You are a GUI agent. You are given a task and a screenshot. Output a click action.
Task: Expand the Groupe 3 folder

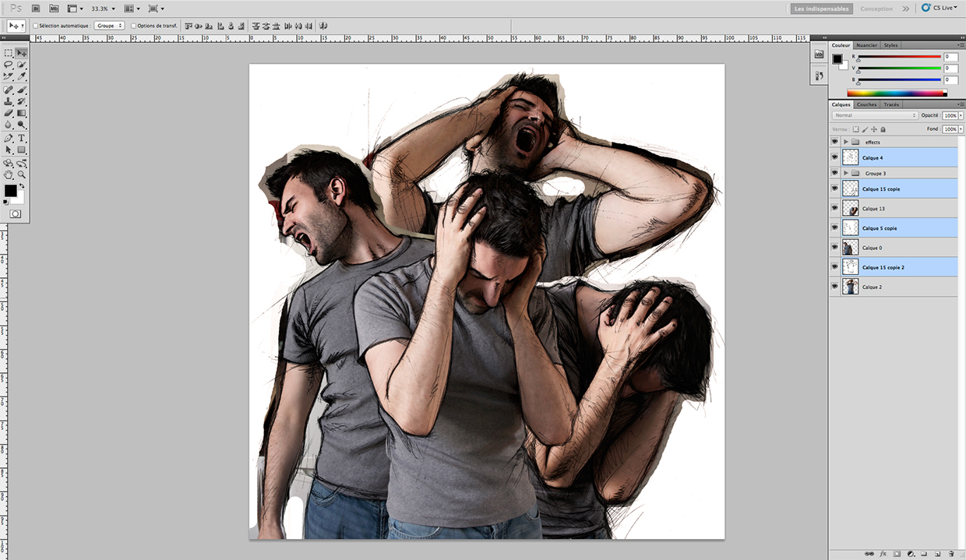coord(846,173)
